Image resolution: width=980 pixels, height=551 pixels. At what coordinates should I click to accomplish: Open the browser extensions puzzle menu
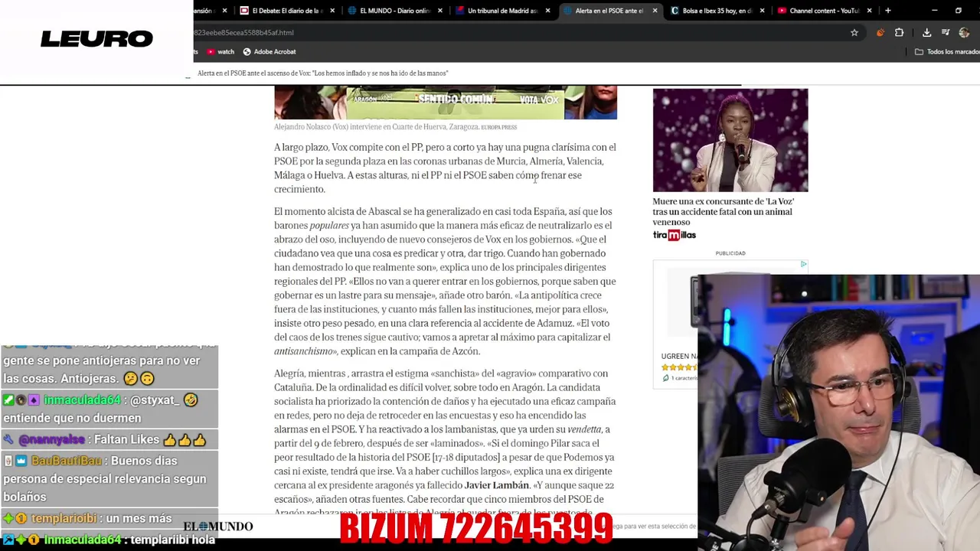pyautogui.click(x=899, y=33)
